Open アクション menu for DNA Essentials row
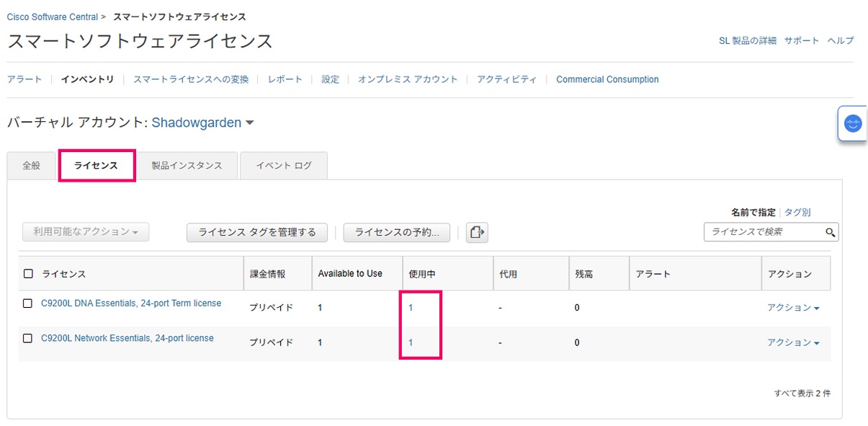The height and width of the screenshot is (426, 868). [x=793, y=308]
